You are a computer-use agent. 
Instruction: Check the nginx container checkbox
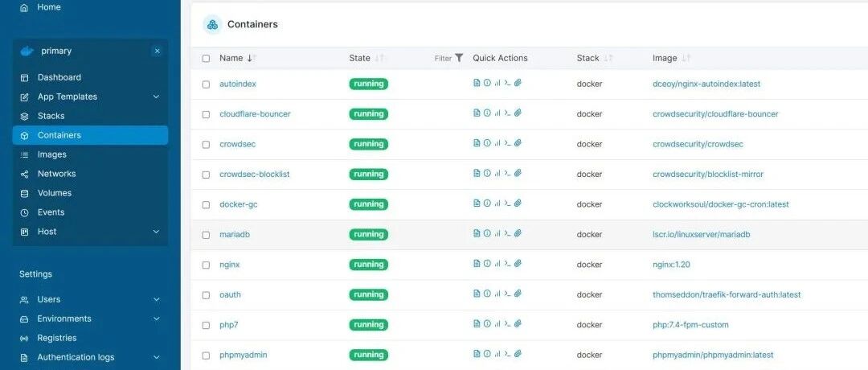coord(206,265)
